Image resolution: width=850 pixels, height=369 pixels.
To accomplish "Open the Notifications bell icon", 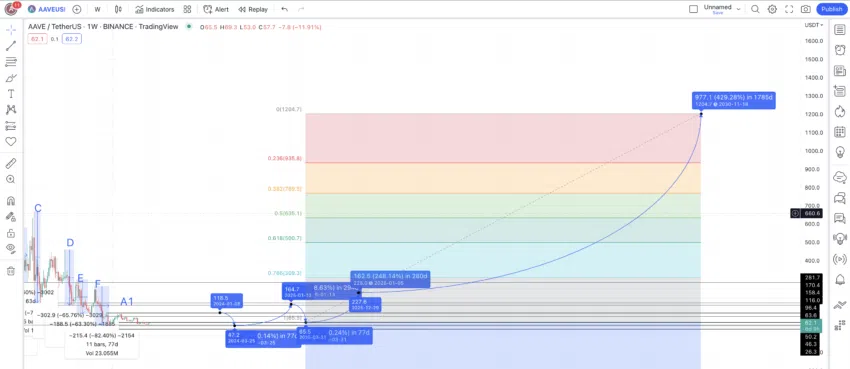I will coord(840,280).
